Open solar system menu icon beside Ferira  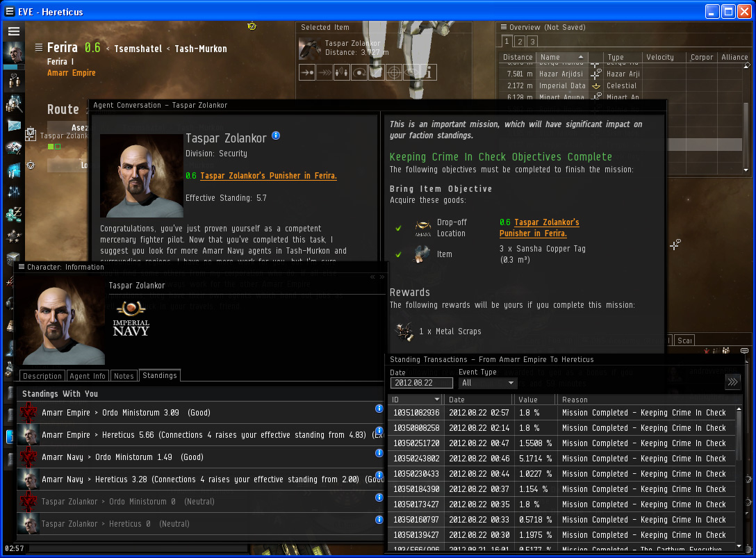point(39,47)
